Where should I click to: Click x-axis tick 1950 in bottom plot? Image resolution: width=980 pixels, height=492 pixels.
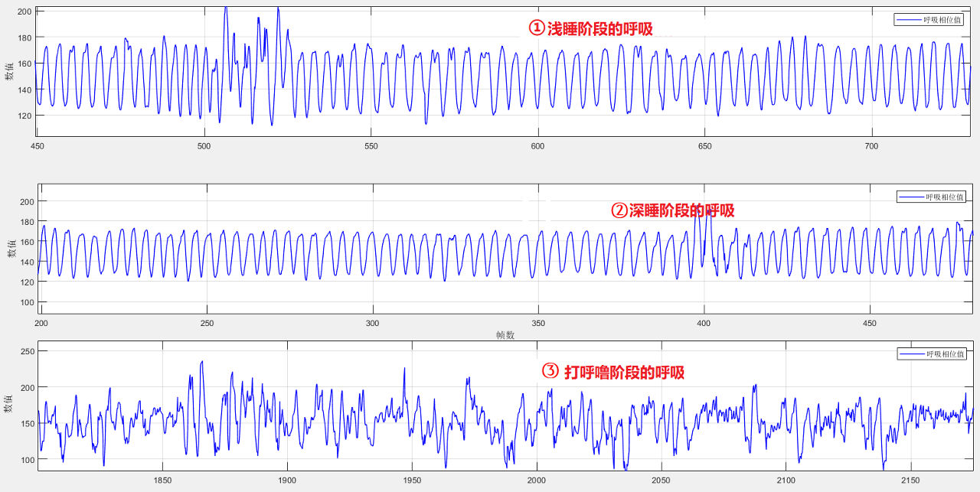412,481
